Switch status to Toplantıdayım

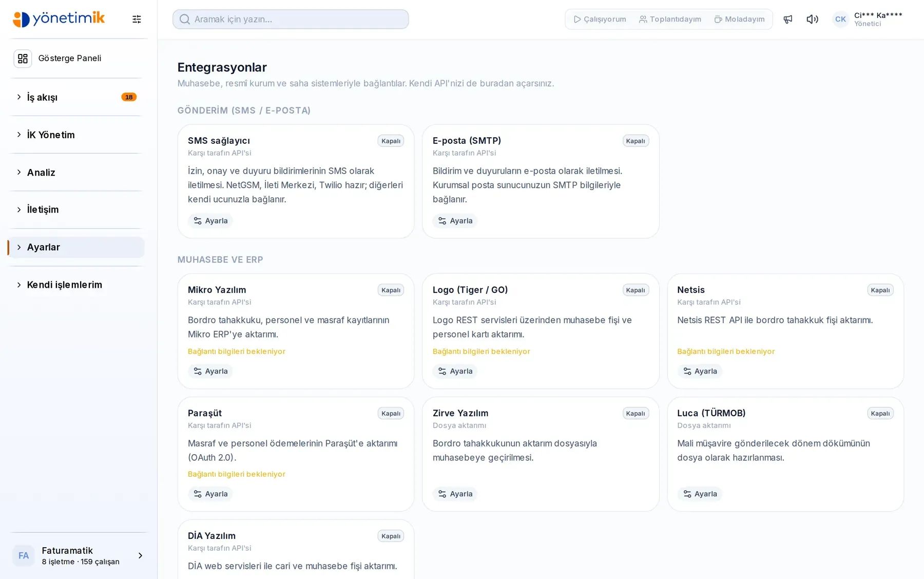670,19
